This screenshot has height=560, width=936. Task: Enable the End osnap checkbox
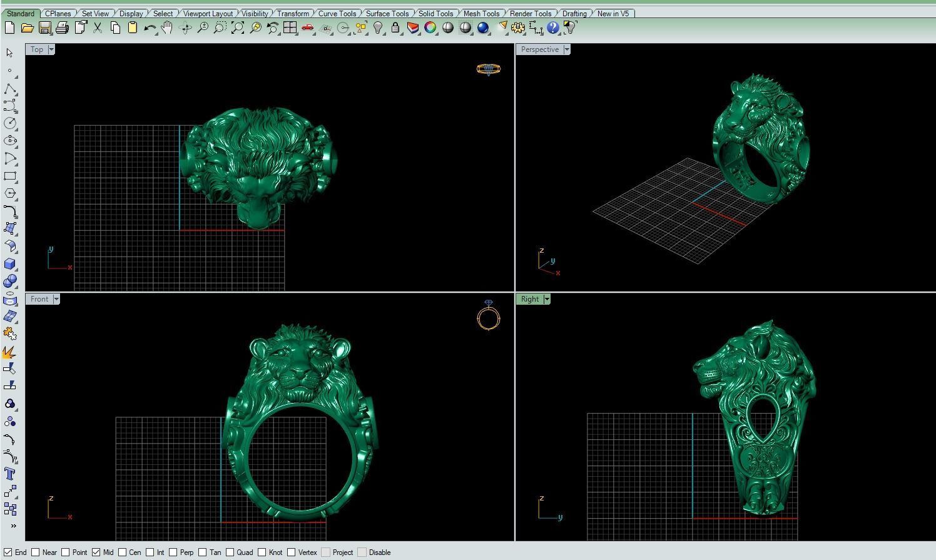tap(8, 552)
